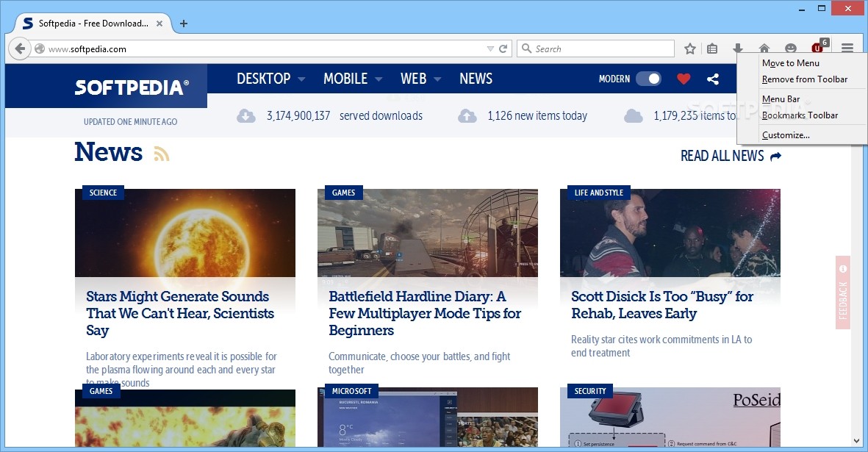Open the uBlock extension icon
868x452 pixels.
[819, 46]
